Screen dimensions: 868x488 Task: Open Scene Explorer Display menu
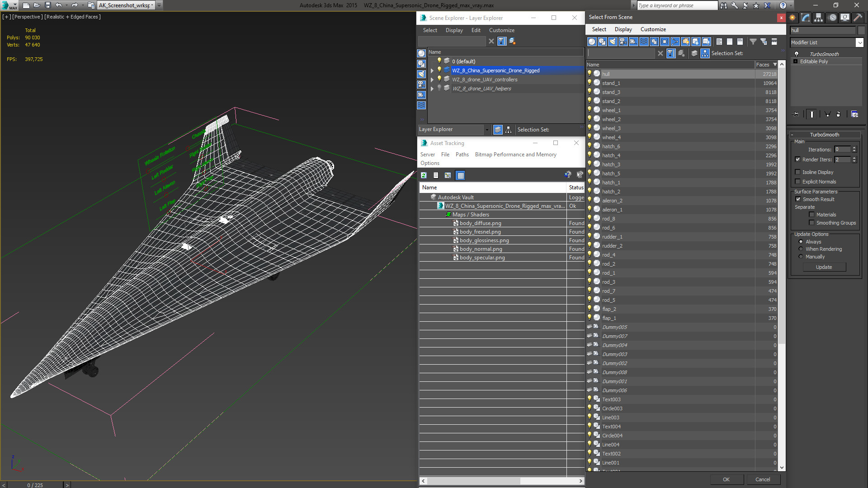[454, 30]
